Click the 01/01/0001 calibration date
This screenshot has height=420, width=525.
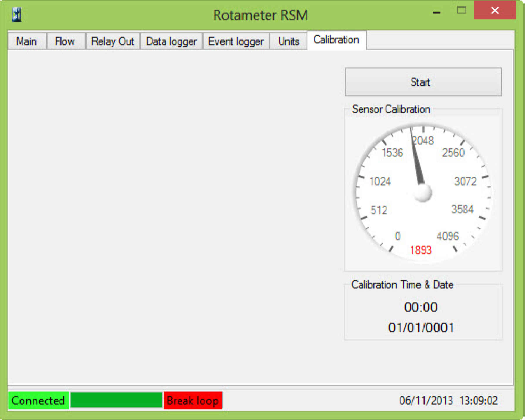point(421,328)
